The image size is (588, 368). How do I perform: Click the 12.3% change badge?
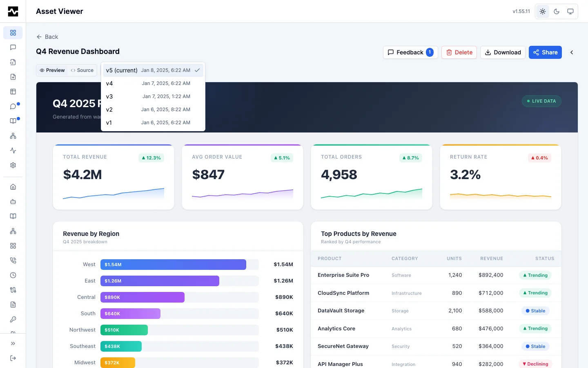click(151, 158)
